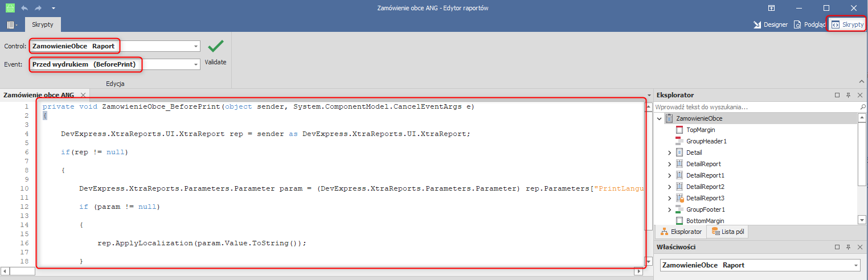Open the Control dropdown list

(x=195, y=46)
